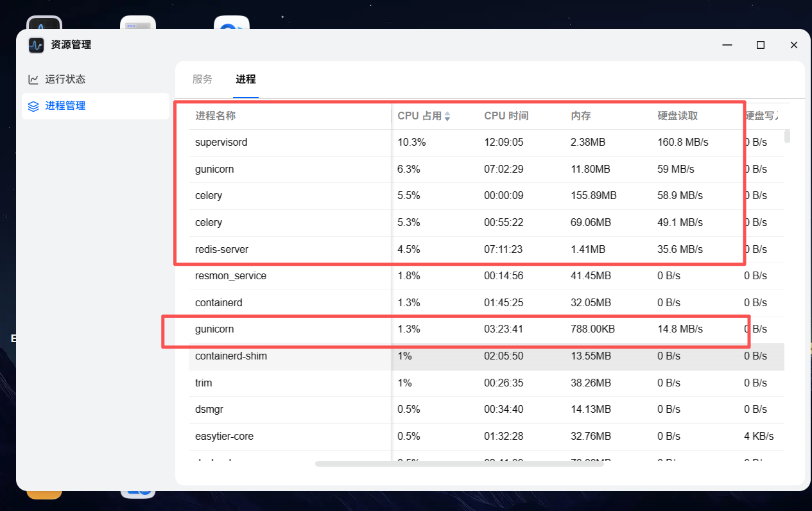The height and width of the screenshot is (511, 812).
Task: Select the resmon_service process row
Action: coord(487,276)
